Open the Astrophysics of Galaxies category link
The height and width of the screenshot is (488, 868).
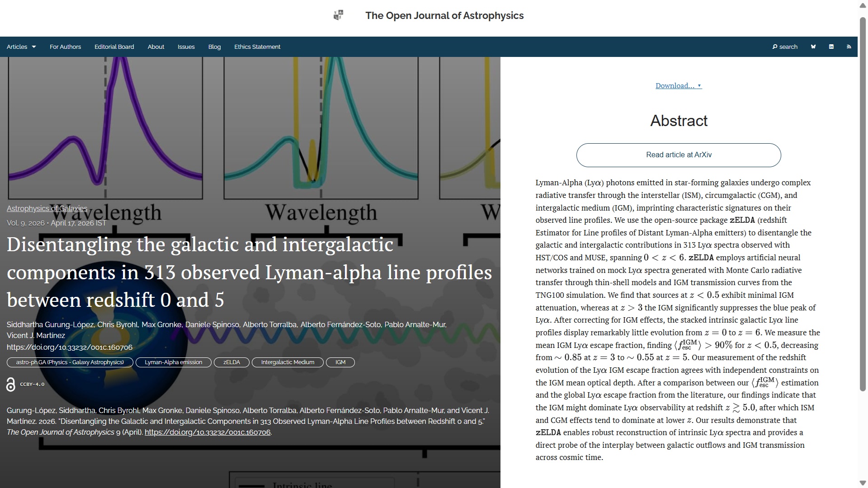47,208
